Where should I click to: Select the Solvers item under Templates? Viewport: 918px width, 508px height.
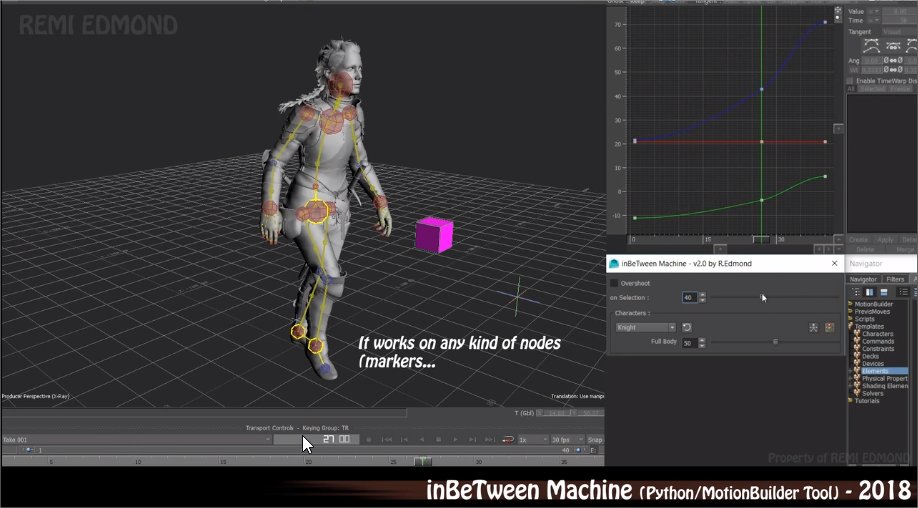(872, 393)
